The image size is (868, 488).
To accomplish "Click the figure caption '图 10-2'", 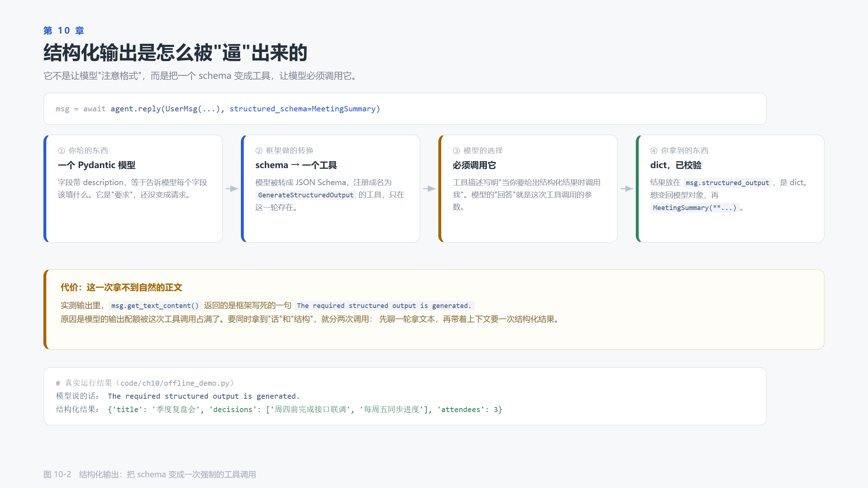I will tap(149, 475).
